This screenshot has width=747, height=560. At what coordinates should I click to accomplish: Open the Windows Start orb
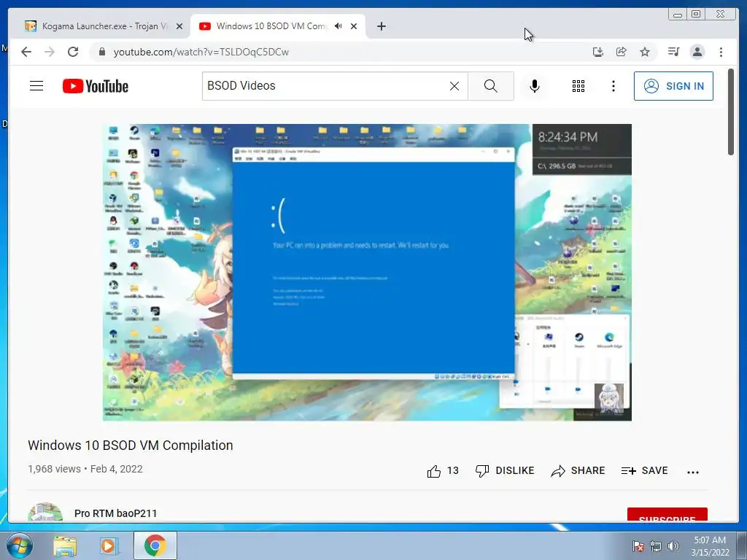coord(18,545)
